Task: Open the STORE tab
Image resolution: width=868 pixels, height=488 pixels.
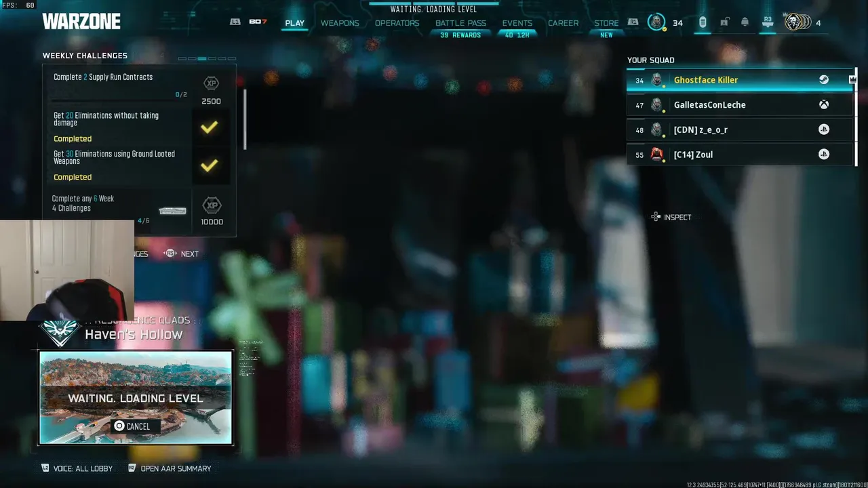Action: pyautogui.click(x=606, y=23)
